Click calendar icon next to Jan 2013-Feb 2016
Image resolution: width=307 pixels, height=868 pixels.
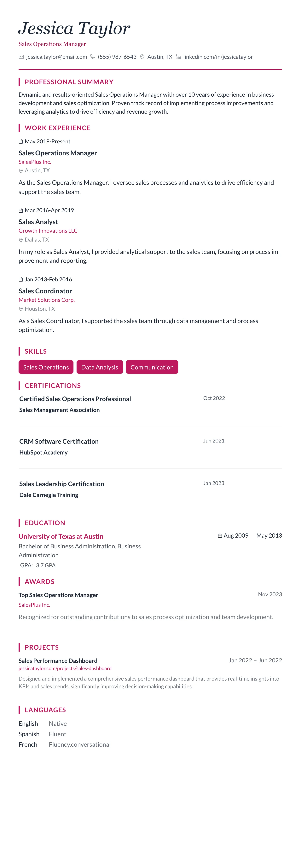click(x=21, y=280)
